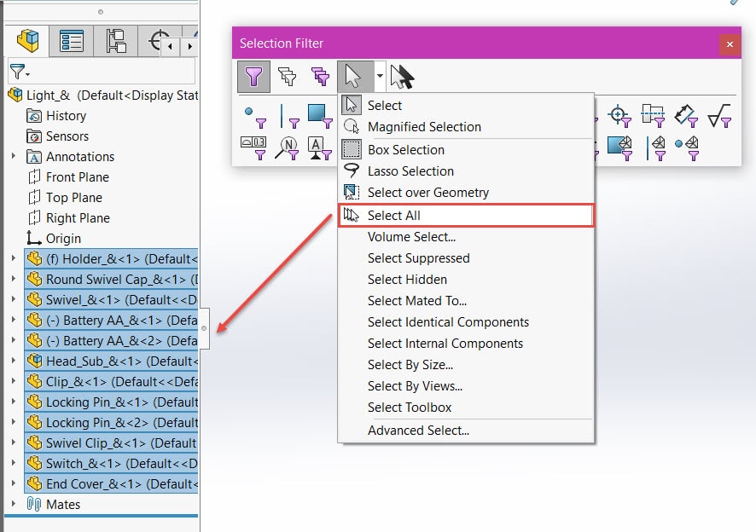Click the right tab scroll arrow

[x=190, y=47]
